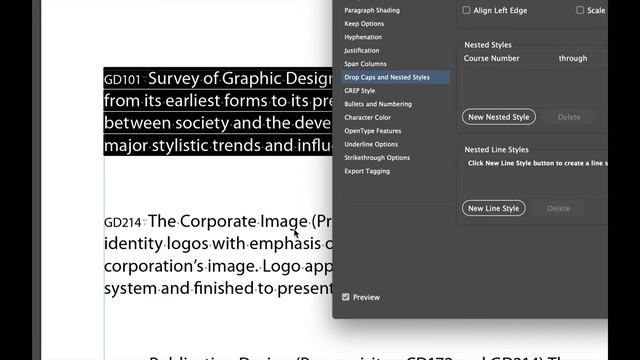Click the GD214 course number text
This screenshot has width=640, height=360.
click(x=122, y=222)
